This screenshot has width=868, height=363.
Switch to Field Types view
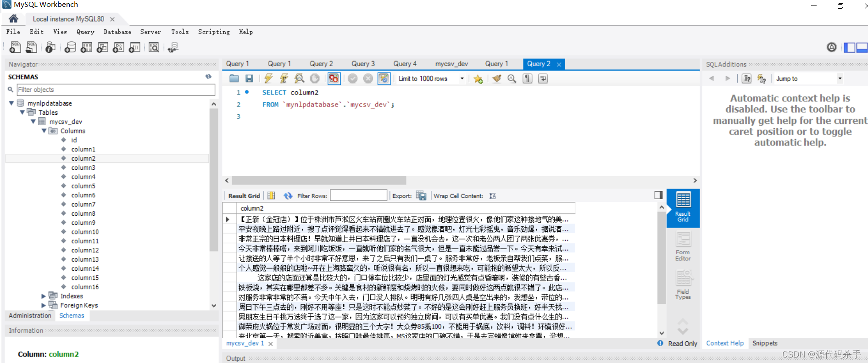click(683, 285)
